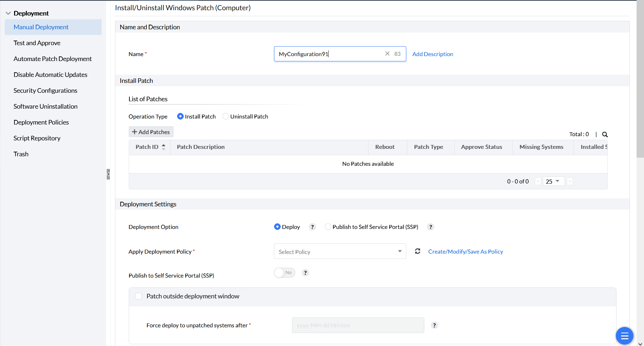Screen dimensions: 644x346
Task: Open Automate Patch Deployment in sidebar
Action: click(x=53, y=59)
